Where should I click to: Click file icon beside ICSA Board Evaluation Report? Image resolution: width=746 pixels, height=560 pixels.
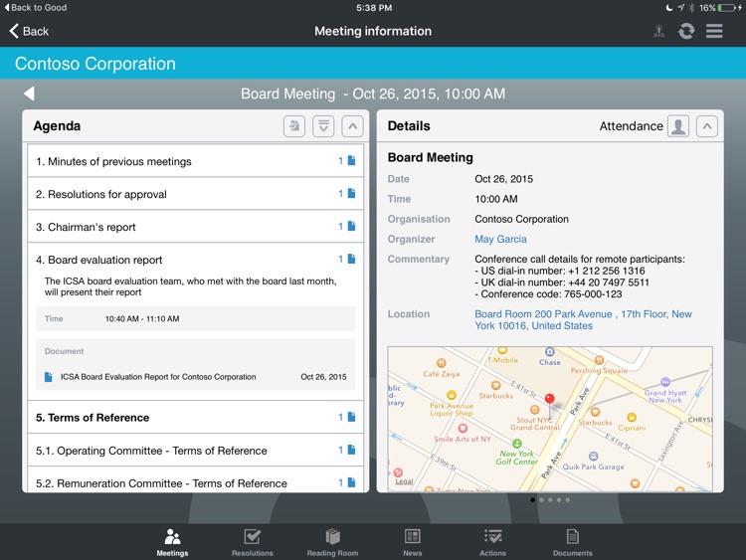48,377
